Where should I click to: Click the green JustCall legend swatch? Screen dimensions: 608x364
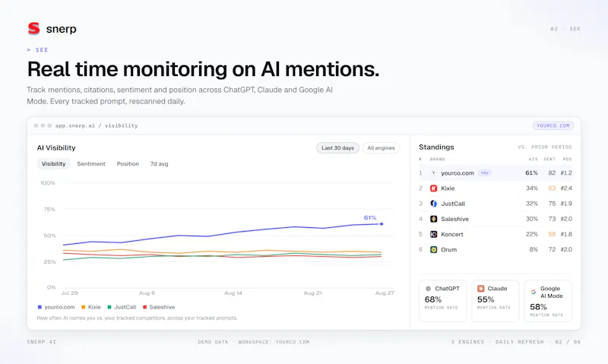pos(109,307)
